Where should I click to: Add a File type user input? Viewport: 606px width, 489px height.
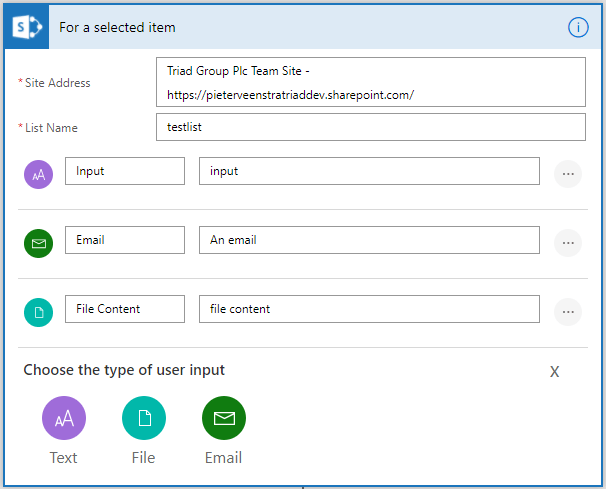tap(144, 418)
